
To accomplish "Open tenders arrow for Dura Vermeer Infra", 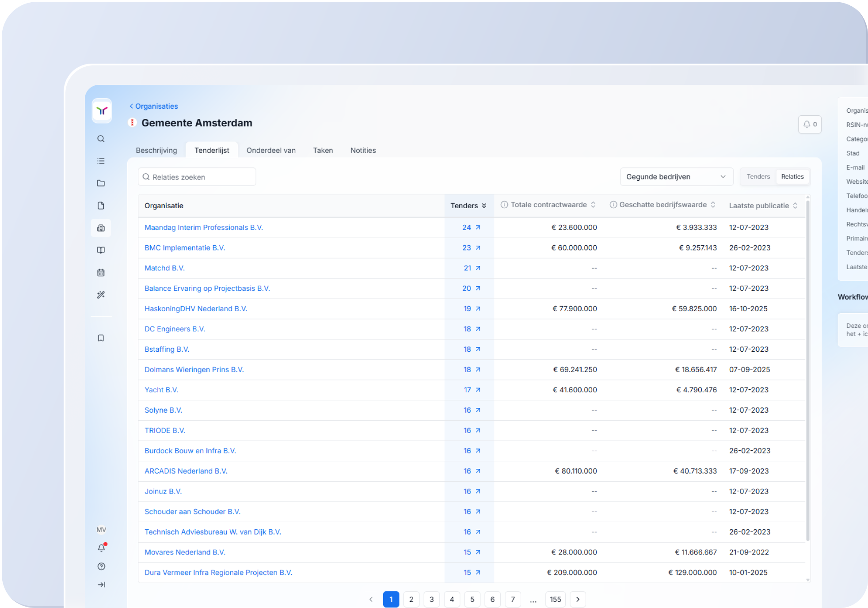I will point(478,573).
